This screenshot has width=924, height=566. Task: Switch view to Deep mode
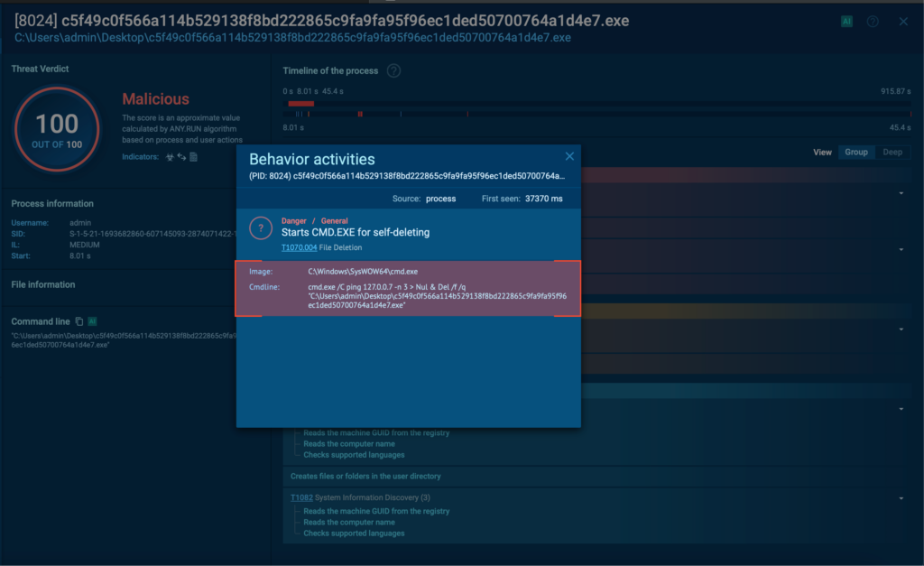click(x=892, y=153)
